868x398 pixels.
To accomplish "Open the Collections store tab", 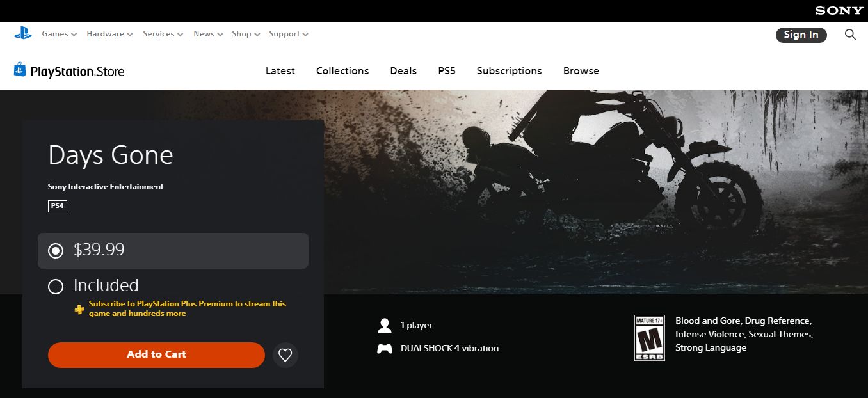I will (342, 71).
